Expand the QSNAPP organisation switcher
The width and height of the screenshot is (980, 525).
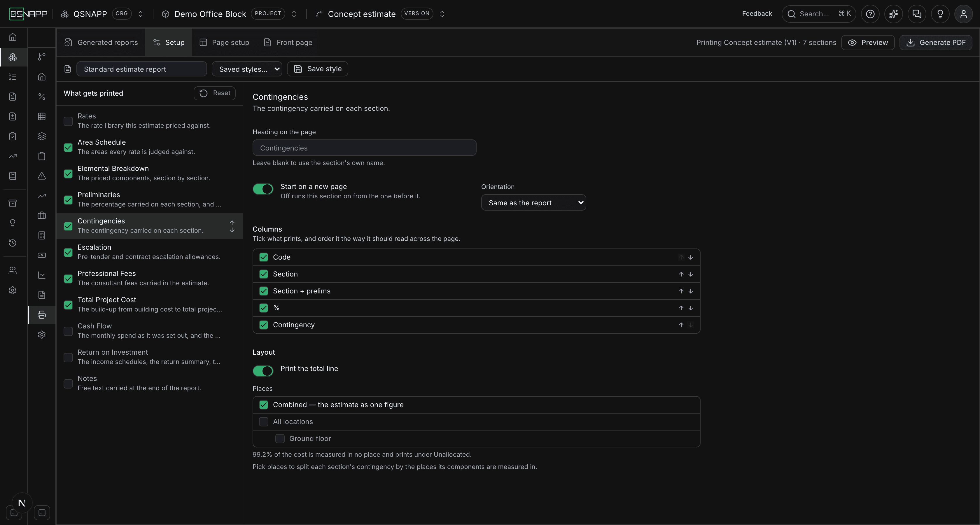tap(140, 14)
